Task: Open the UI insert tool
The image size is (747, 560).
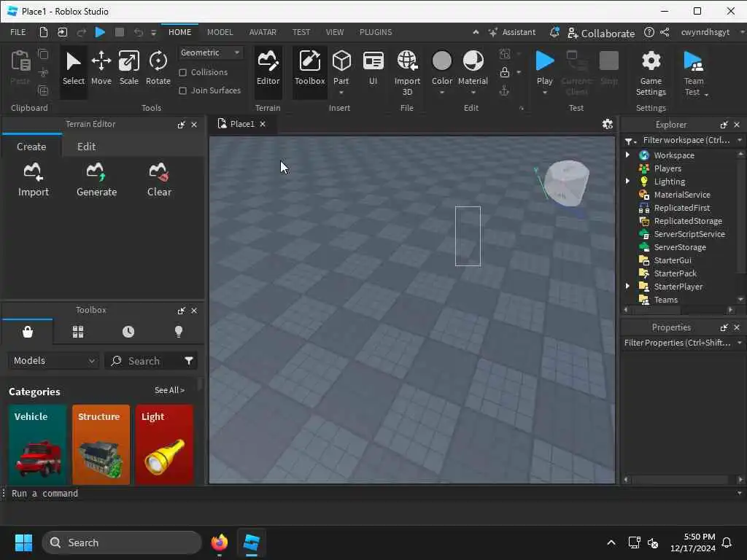Action: [x=373, y=69]
